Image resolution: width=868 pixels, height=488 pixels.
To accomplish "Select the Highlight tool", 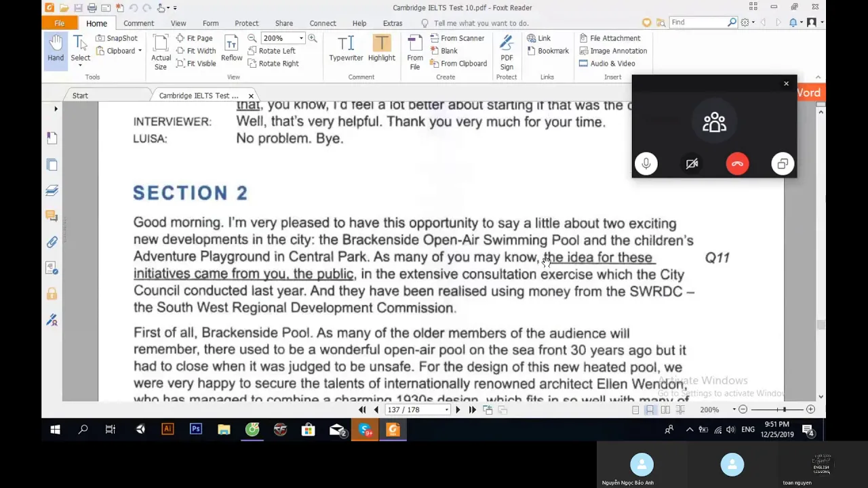I will [x=381, y=49].
